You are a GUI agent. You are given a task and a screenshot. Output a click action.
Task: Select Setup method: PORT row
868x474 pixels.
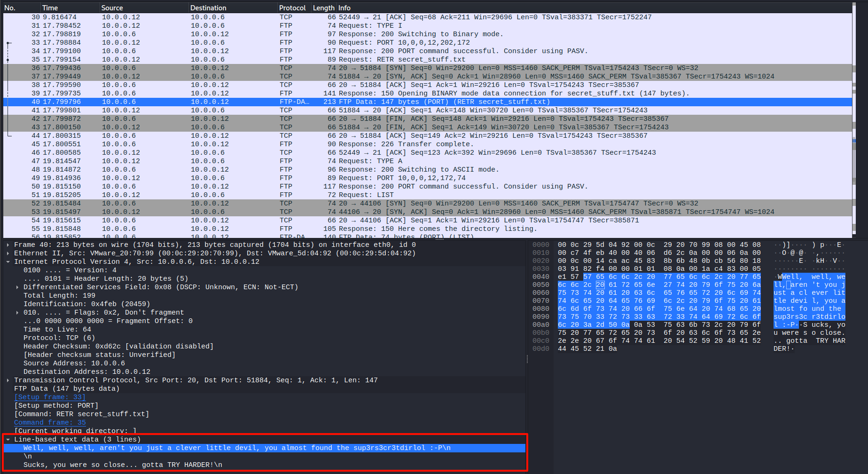[264, 406]
